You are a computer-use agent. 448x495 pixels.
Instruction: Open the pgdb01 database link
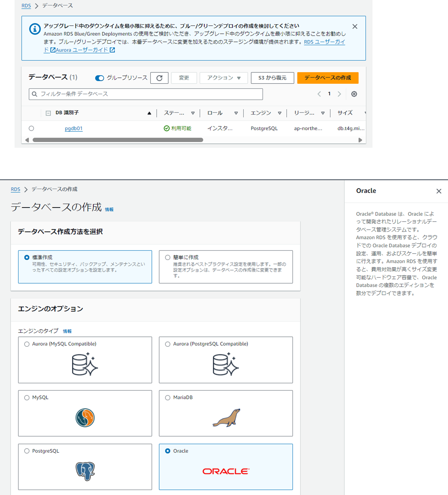[x=74, y=128]
